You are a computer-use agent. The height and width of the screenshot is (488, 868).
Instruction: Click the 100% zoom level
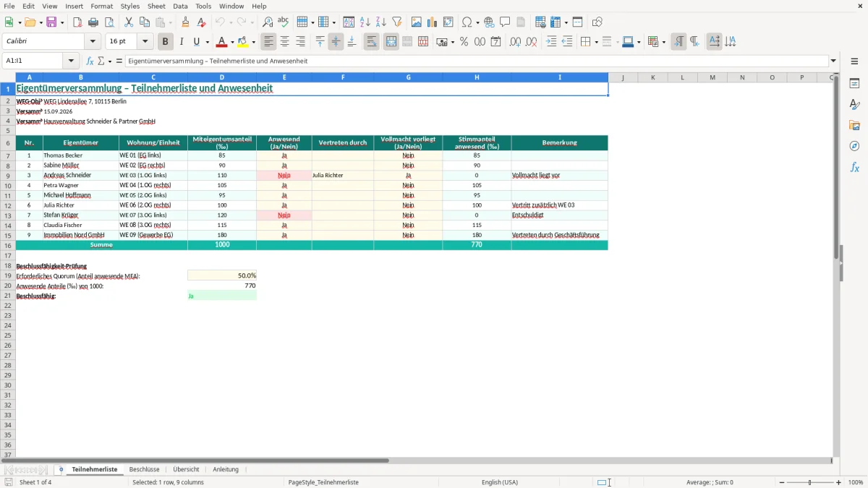(856, 482)
